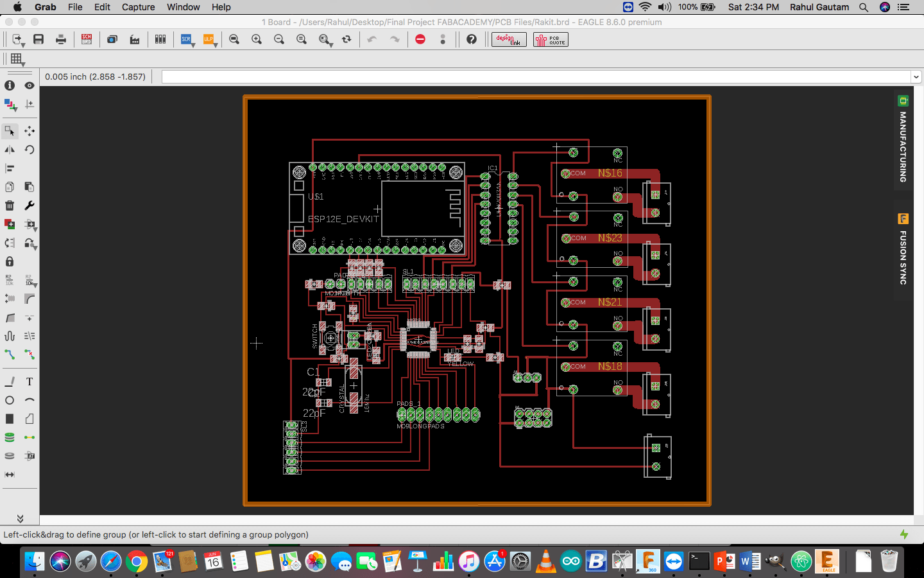
Task: Choose the Move tool
Action: (x=30, y=131)
